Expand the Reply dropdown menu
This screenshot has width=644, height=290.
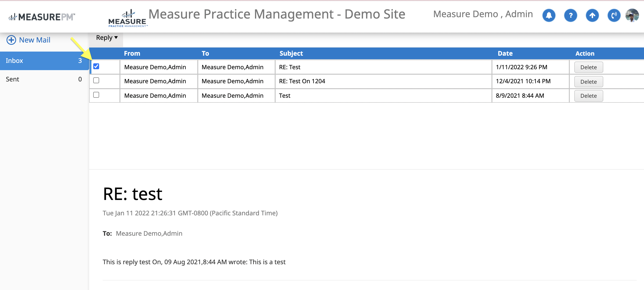click(x=107, y=38)
